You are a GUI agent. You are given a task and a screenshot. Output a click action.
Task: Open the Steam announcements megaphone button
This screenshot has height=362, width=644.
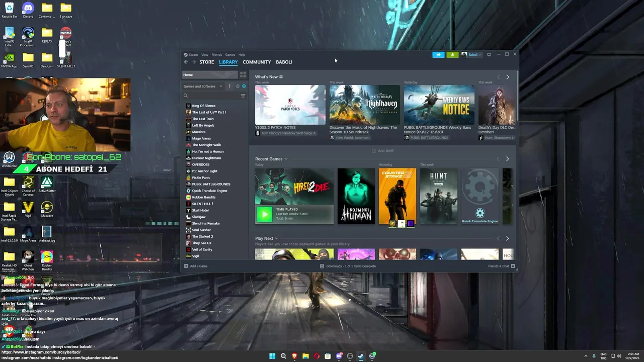pyautogui.click(x=438, y=55)
